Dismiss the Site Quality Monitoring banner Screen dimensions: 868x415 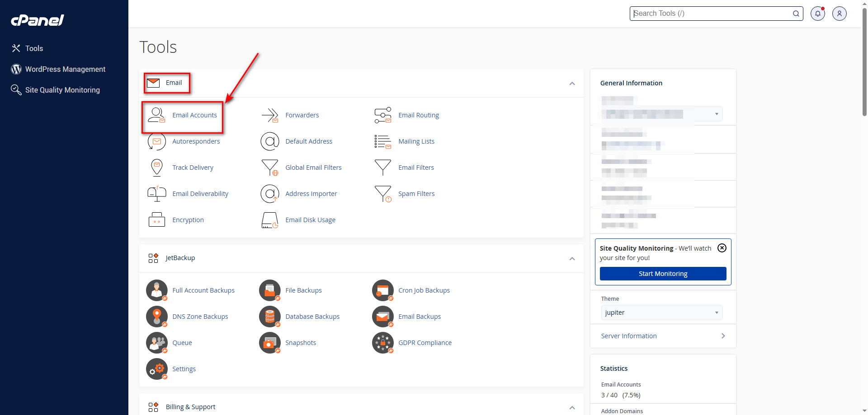point(722,248)
